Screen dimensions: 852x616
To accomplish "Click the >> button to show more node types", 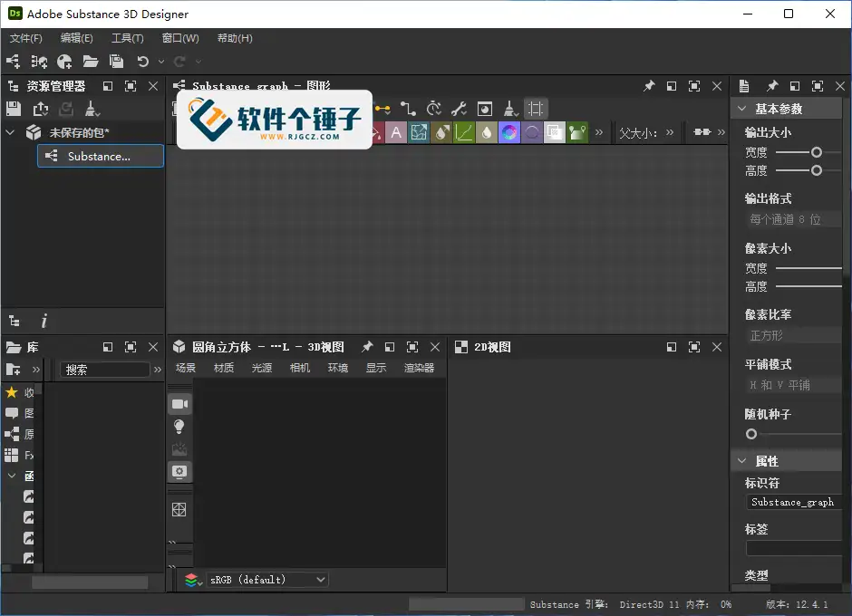I will point(598,132).
